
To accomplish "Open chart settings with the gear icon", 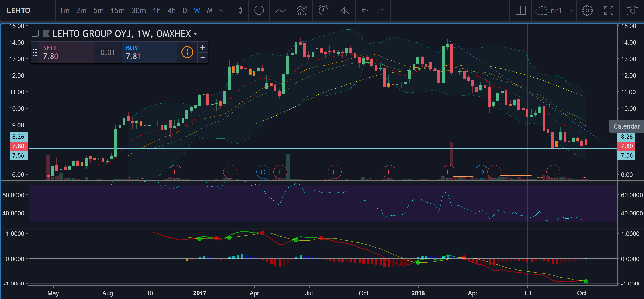I will [587, 10].
